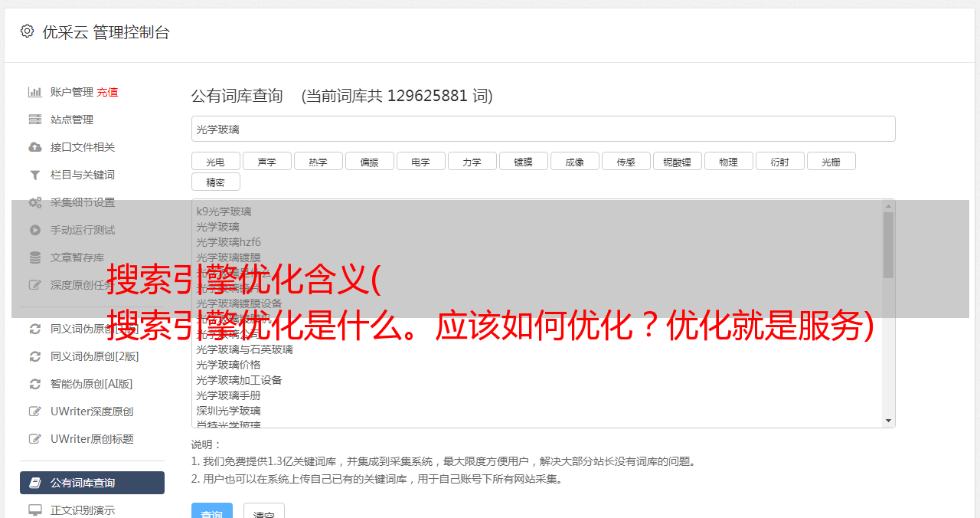
Task: Open the 智能伪原创[AI版] menu item
Action: tap(92, 384)
